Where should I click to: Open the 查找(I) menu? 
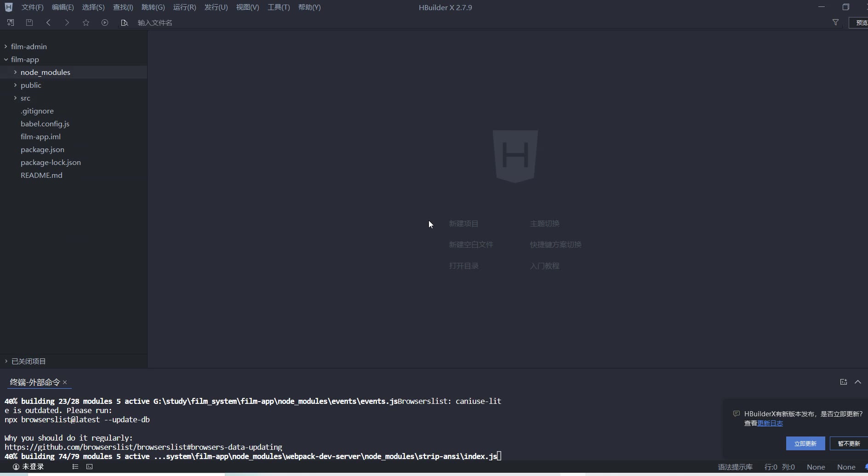123,7
